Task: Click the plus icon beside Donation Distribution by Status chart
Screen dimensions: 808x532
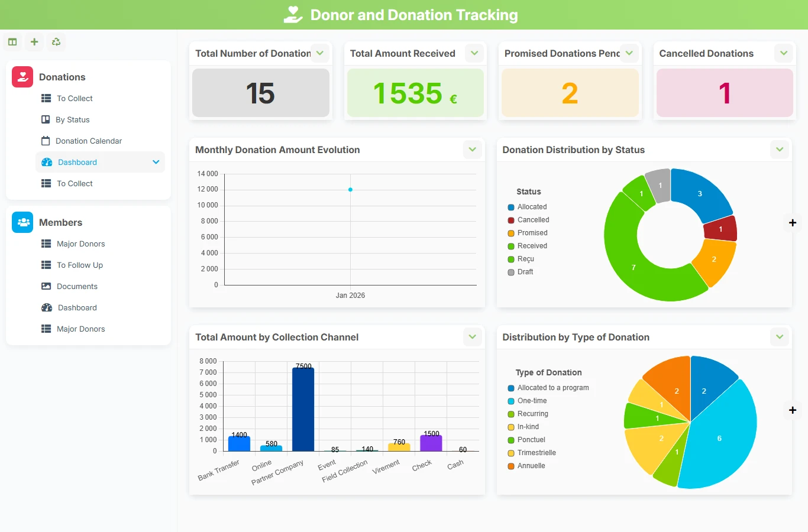Action: click(x=793, y=223)
